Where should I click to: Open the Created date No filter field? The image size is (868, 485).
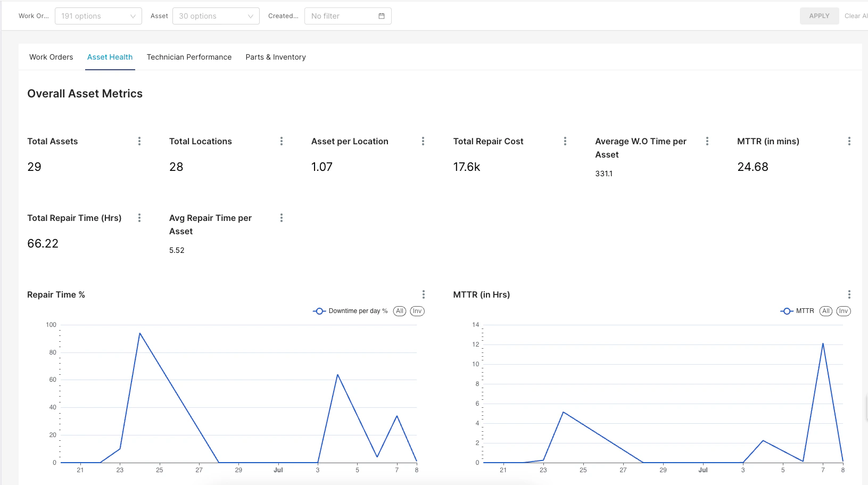[341, 16]
